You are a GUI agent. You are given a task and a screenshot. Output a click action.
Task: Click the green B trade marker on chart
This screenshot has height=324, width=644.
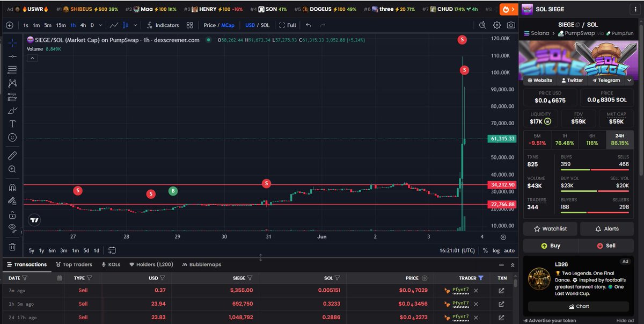pos(173,191)
